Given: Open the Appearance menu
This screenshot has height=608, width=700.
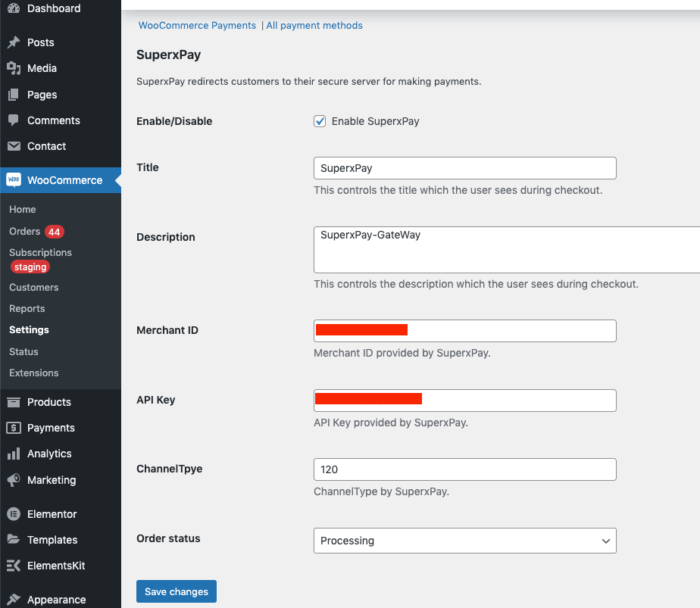Looking at the screenshot, I should click(x=56, y=600).
